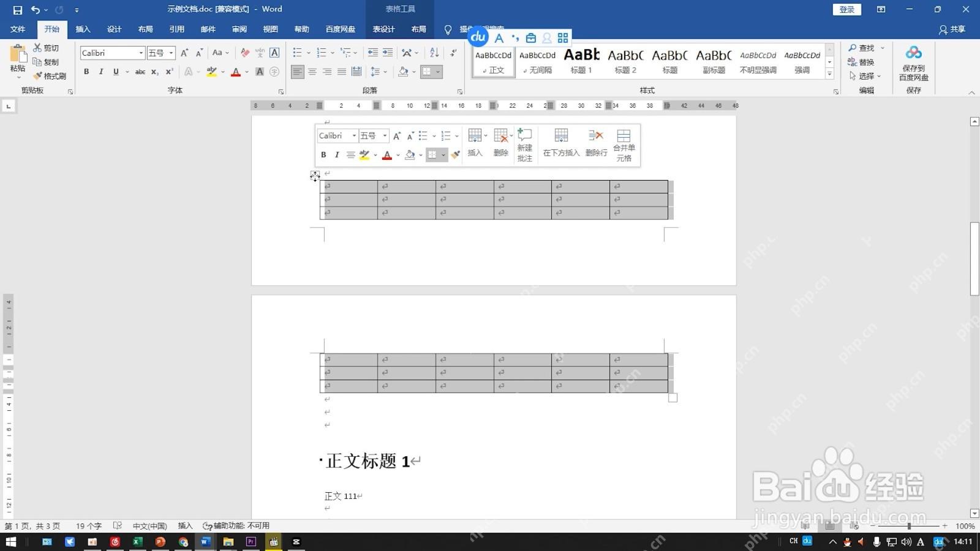The height and width of the screenshot is (551, 980).
Task: Switch to the Insert (插入) ribbon tab
Action: 83,29
